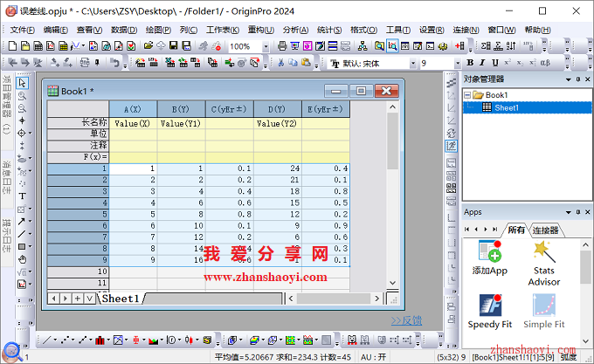Launch the Stats Advisor app
Image resolution: width=594 pixels, height=364 pixels.
[544, 264]
